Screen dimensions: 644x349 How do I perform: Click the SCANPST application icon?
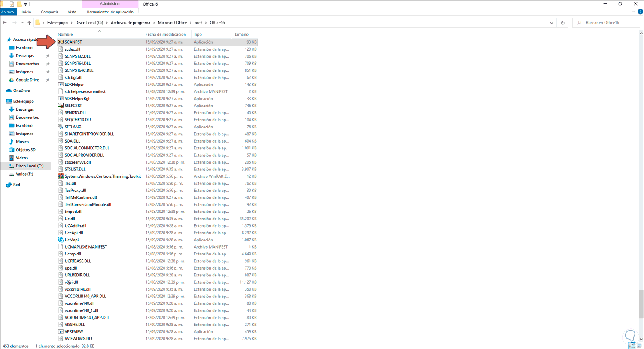point(61,42)
